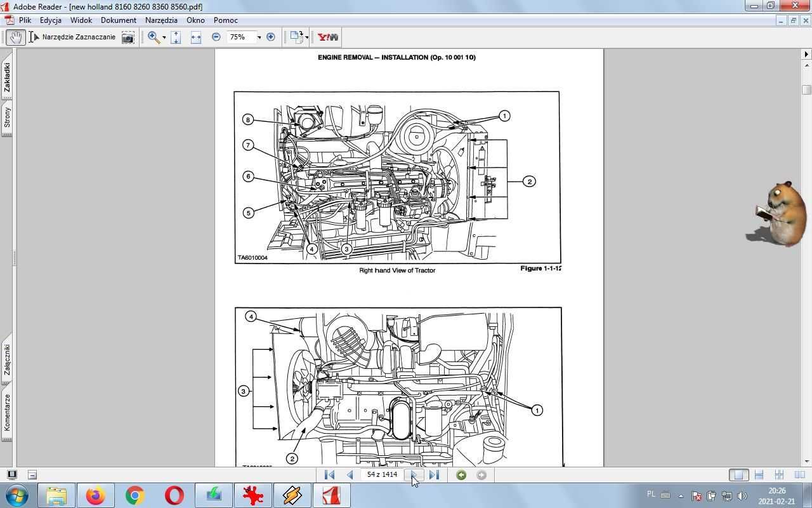Open the Widok menu
The height and width of the screenshot is (508, 812).
(81, 20)
